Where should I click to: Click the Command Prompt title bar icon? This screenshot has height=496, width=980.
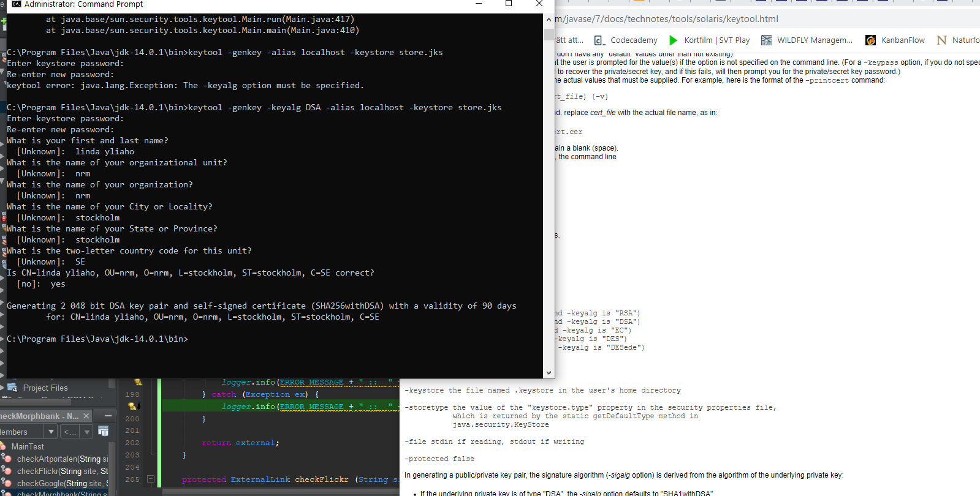17,4
